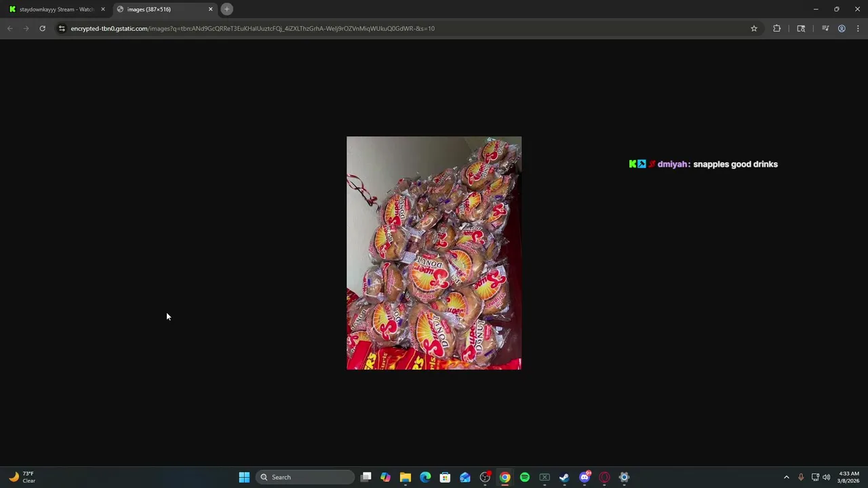Open Opera GX from the taskbar
Screen dimensions: 868x488
coord(604,477)
